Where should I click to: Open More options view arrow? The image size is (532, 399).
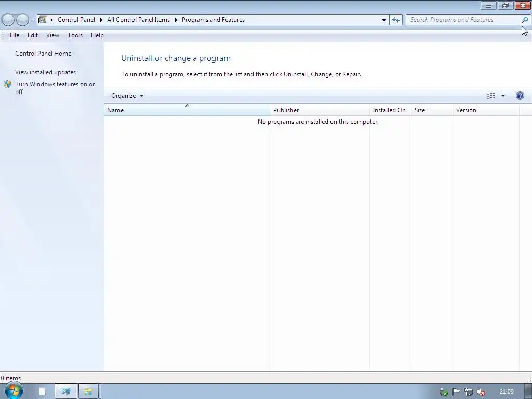pos(503,96)
